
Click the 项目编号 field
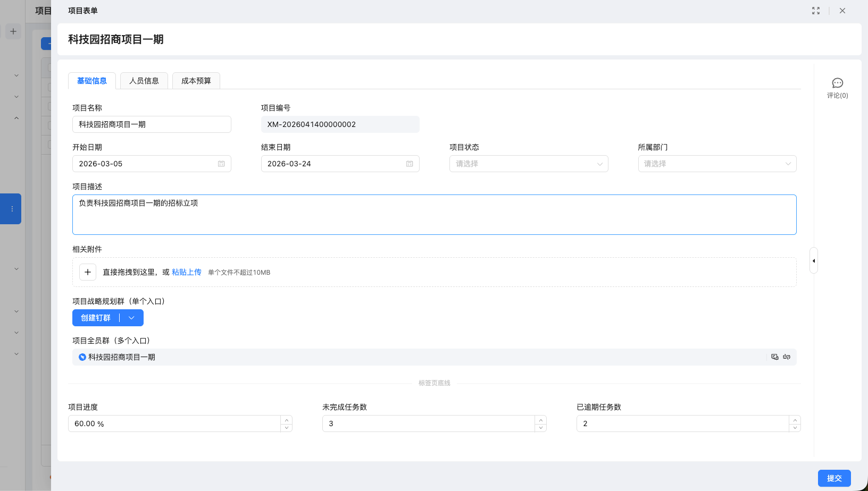(340, 124)
